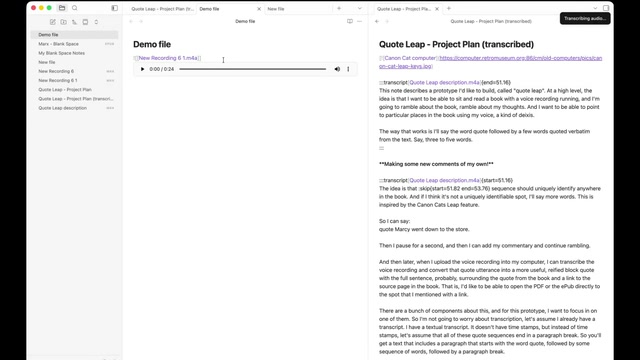Screen dimensions: 640x360
Task: Create a new folder in explorer
Action: click(x=64, y=22)
